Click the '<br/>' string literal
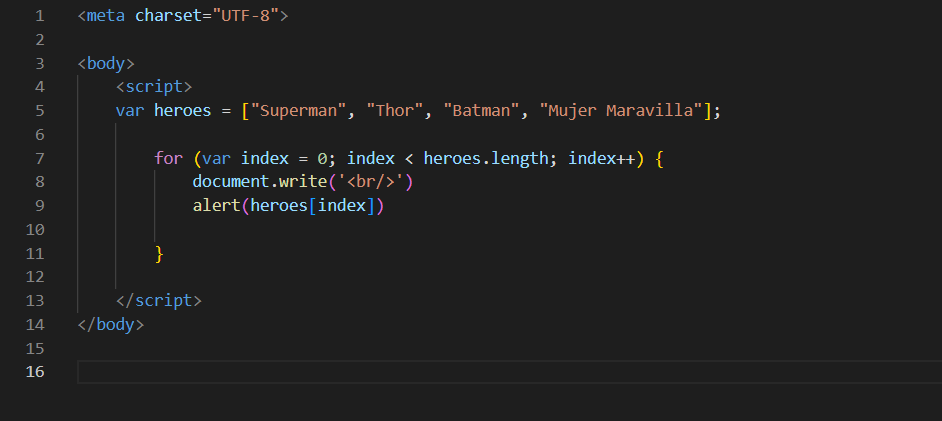The height and width of the screenshot is (421, 942). (x=371, y=182)
